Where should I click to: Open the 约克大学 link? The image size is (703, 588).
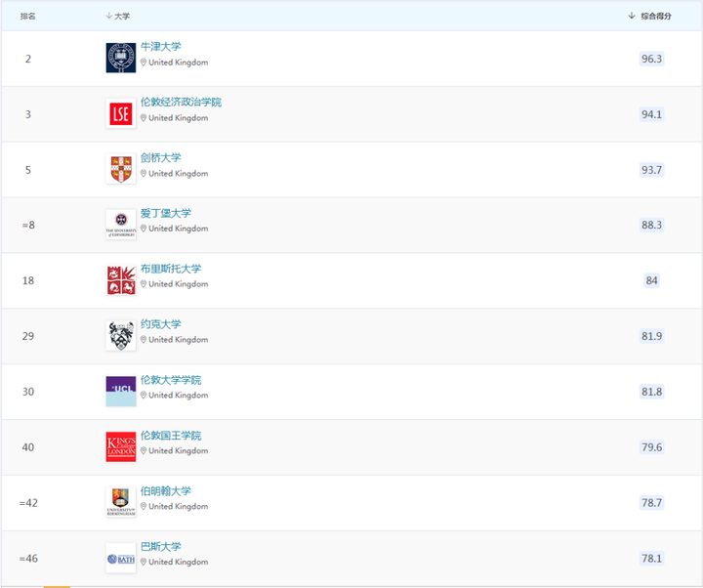pyautogui.click(x=161, y=324)
